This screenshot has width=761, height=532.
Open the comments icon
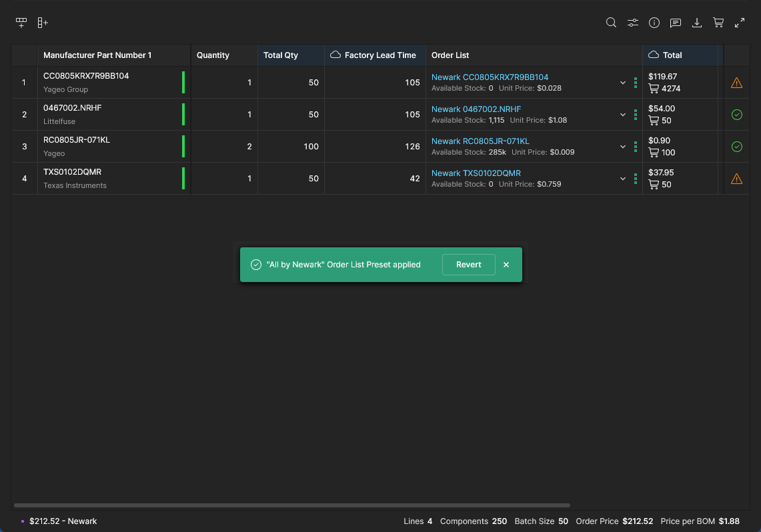[676, 23]
